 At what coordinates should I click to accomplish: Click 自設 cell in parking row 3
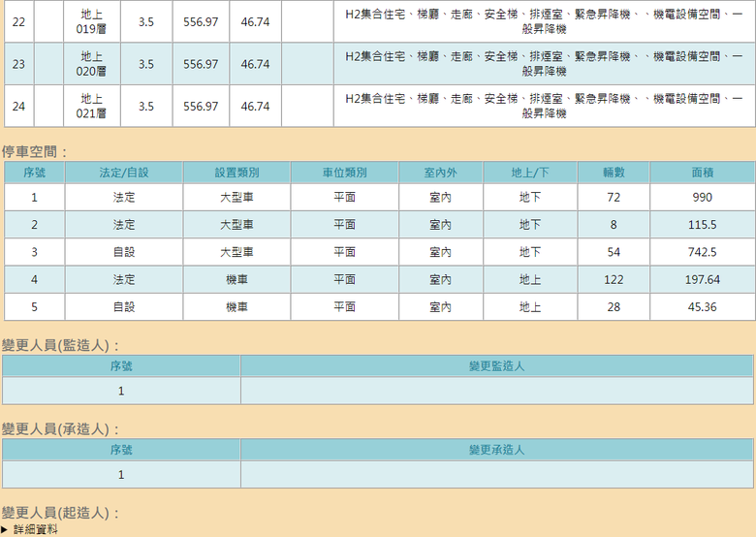pyautogui.click(x=124, y=252)
